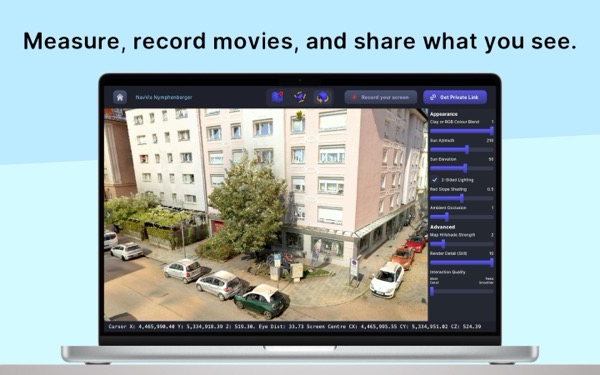Select the rotate globe view icon
600x375 pixels.
click(322, 97)
